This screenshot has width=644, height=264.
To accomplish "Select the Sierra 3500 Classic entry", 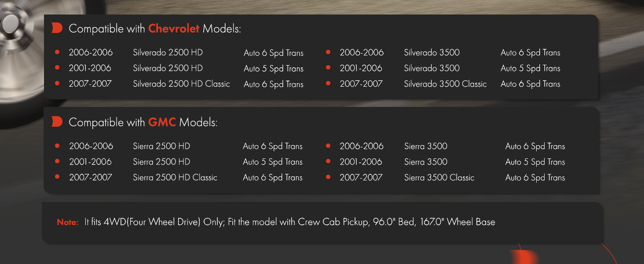I will 439,177.
